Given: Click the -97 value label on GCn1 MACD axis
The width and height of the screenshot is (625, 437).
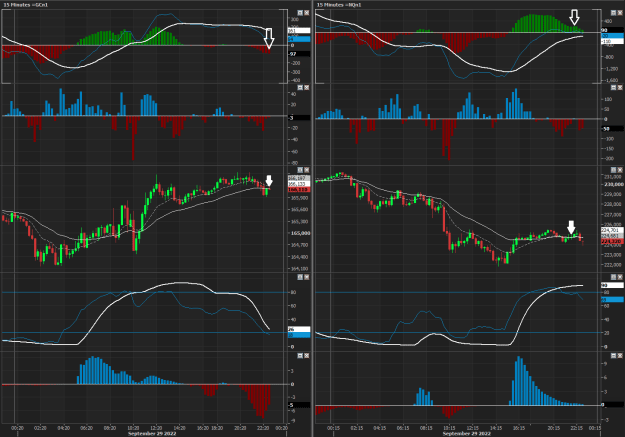Looking at the screenshot, I should click(x=299, y=54).
